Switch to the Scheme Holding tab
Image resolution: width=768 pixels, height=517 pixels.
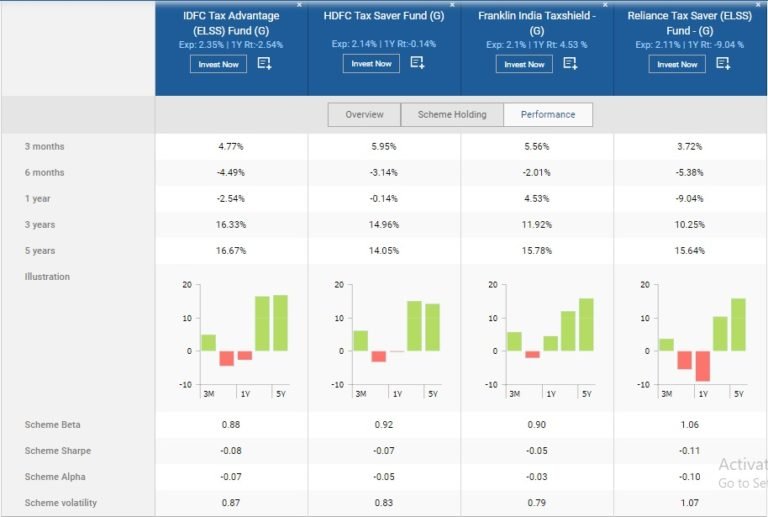452,115
